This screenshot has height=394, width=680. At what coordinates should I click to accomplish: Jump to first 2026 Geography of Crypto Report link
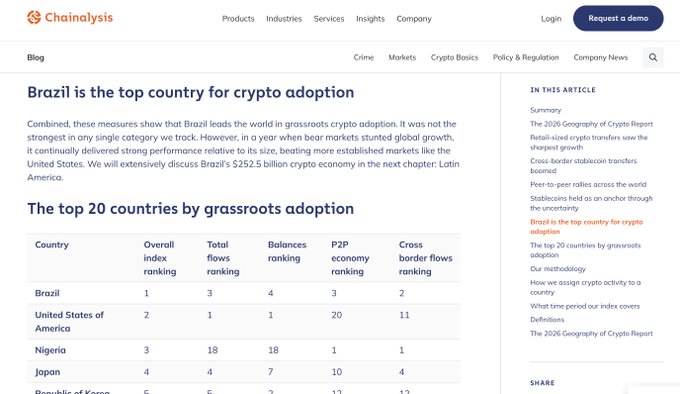[591, 124]
